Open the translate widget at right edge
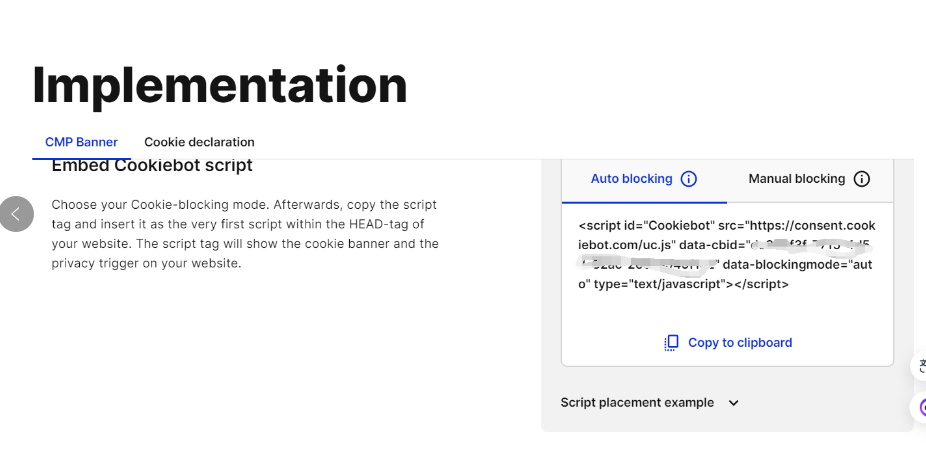Viewport: 926px width, 452px height. (919, 366)
